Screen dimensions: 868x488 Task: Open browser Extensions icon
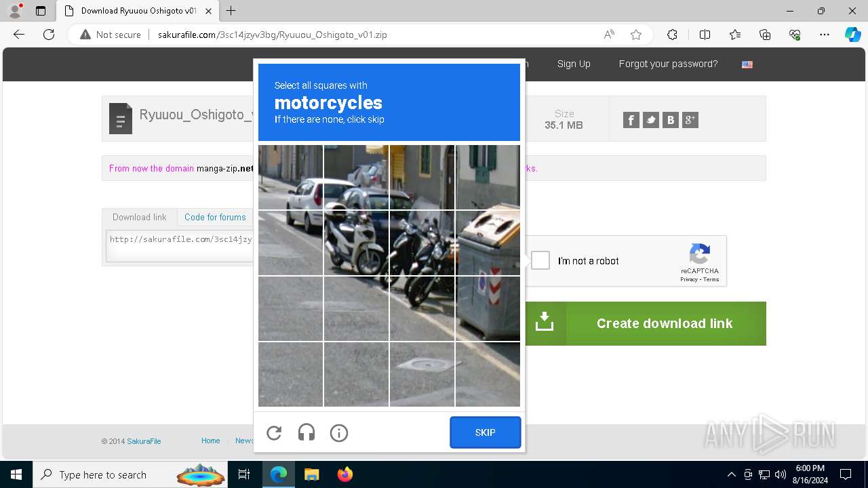[x=672, y=35]
